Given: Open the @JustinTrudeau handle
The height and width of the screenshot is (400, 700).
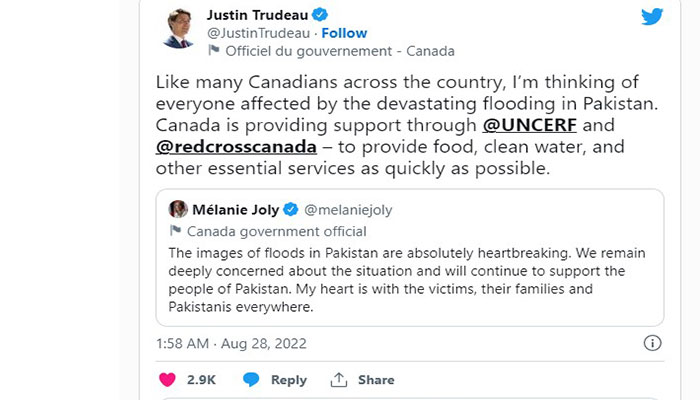Looking at the screenshot, I should point(254,33).
